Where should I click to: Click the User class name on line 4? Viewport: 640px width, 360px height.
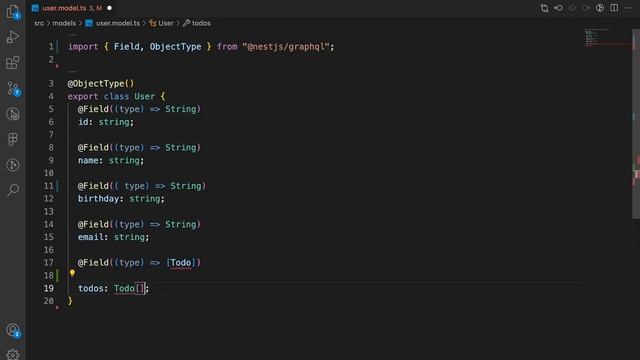(x=145, y=96)
